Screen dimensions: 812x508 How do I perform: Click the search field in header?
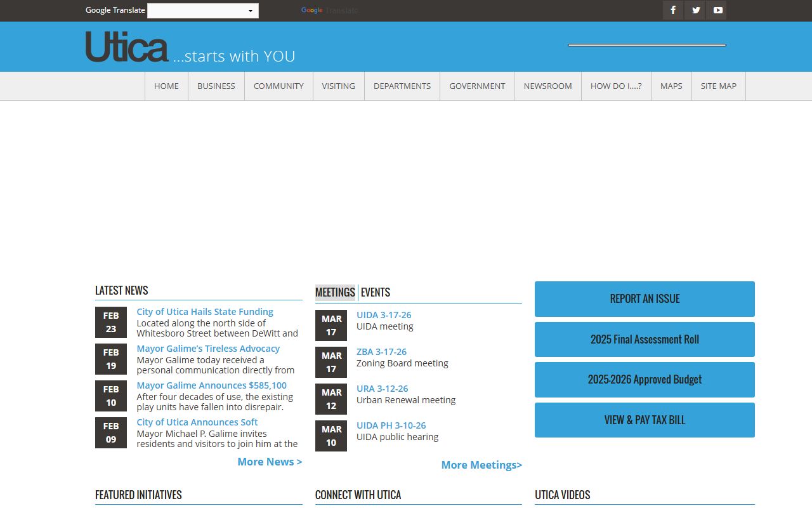pos(646,45)
